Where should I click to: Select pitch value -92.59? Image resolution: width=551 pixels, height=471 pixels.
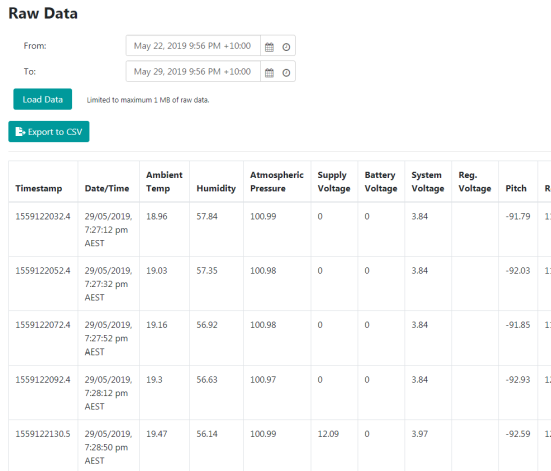click(x=518, y=434)
